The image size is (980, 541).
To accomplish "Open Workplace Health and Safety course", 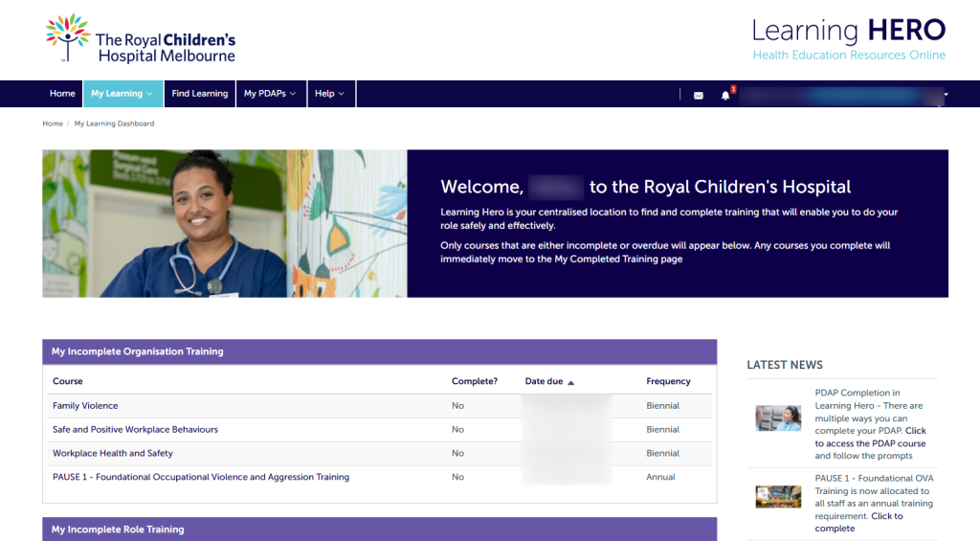I will tap(113, 454).
